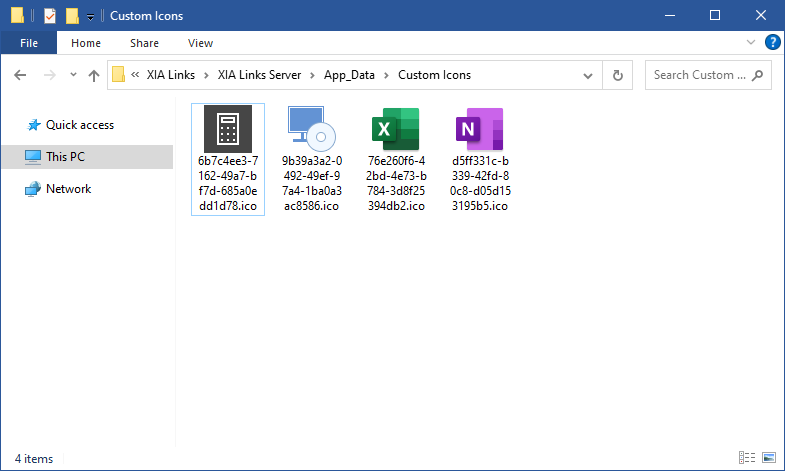Image resolution: width=785 pixels, height=471 pixels.
Task: Open the Help question mark
Action: click(x=772, y=43)
